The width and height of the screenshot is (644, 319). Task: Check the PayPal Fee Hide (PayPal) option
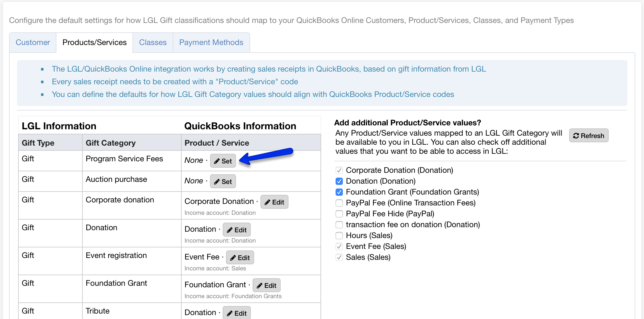pos(339,214)
